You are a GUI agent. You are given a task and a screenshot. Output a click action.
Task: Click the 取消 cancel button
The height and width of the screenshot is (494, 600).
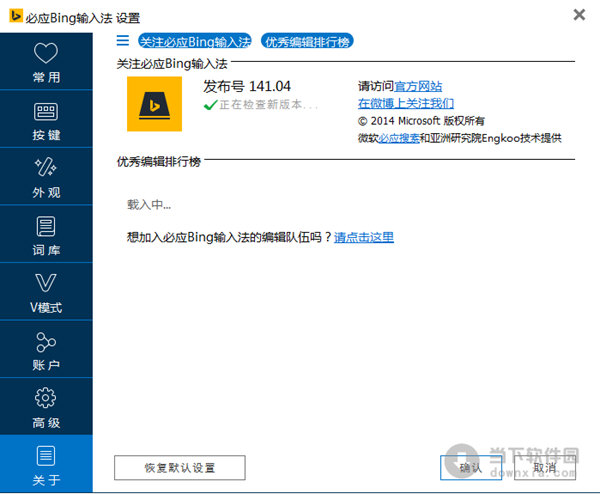point(545,468)
